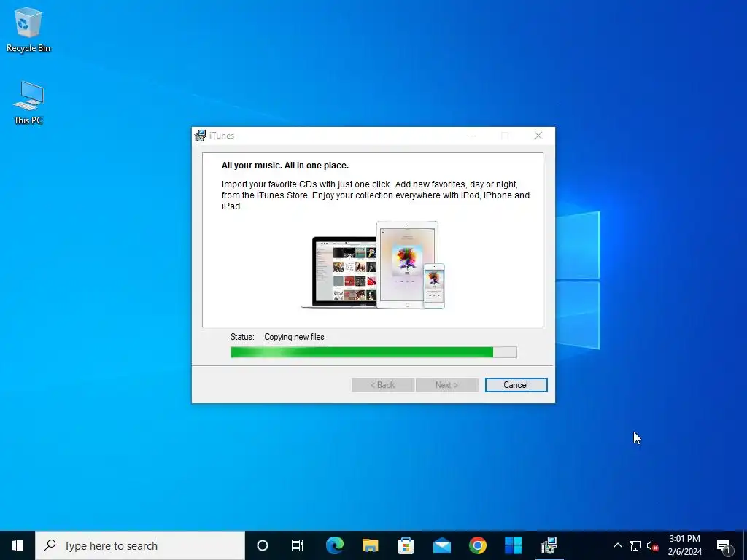Open the Recycle Bin desktop icon

click(x=28, y=29)
